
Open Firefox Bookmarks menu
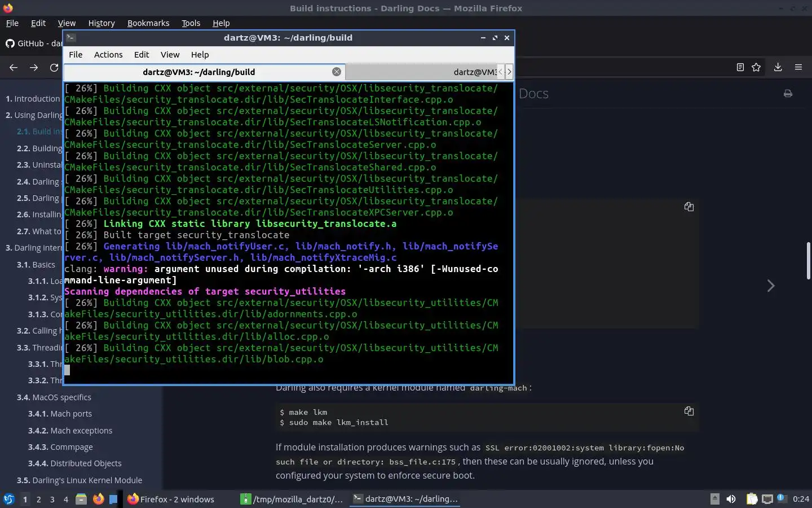tap(148, 23)
